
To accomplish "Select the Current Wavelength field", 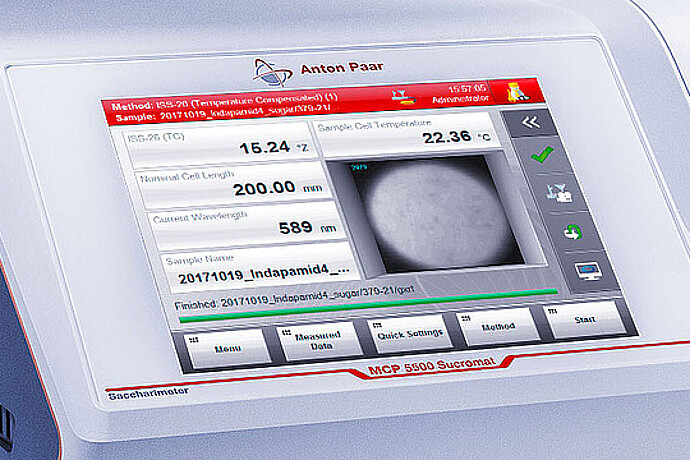I will pyautogui.click(x=240, y=222).
